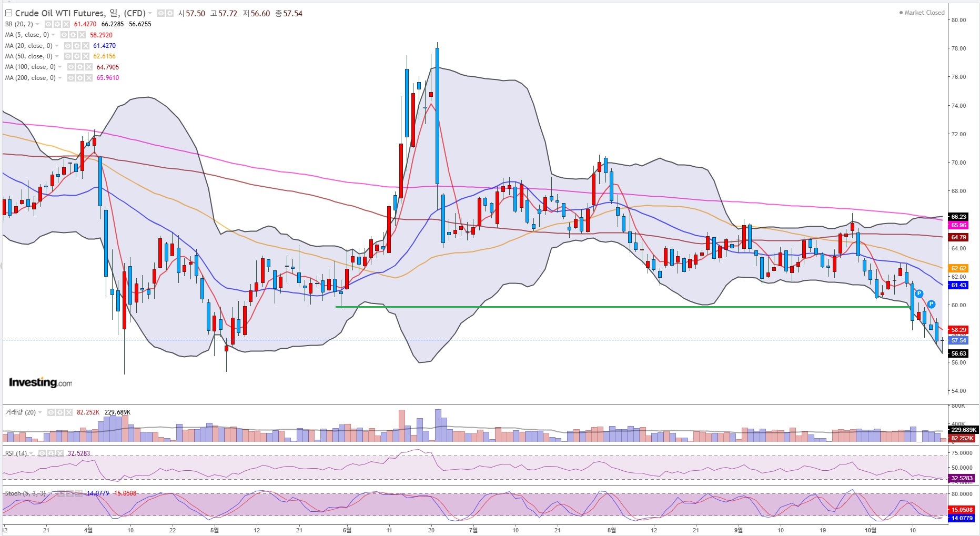Hide the MA (100, close, 0) line

pos(70,67)
